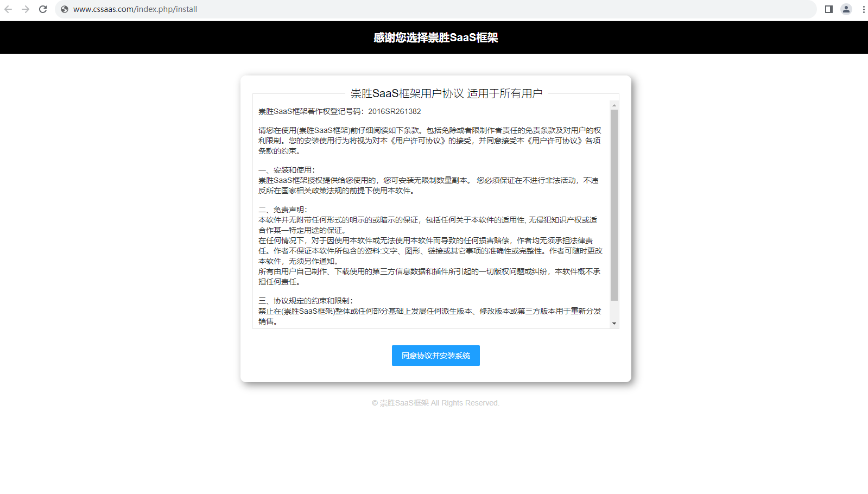
Task: Click the browser forward arrow
Action: coord(26,9)
